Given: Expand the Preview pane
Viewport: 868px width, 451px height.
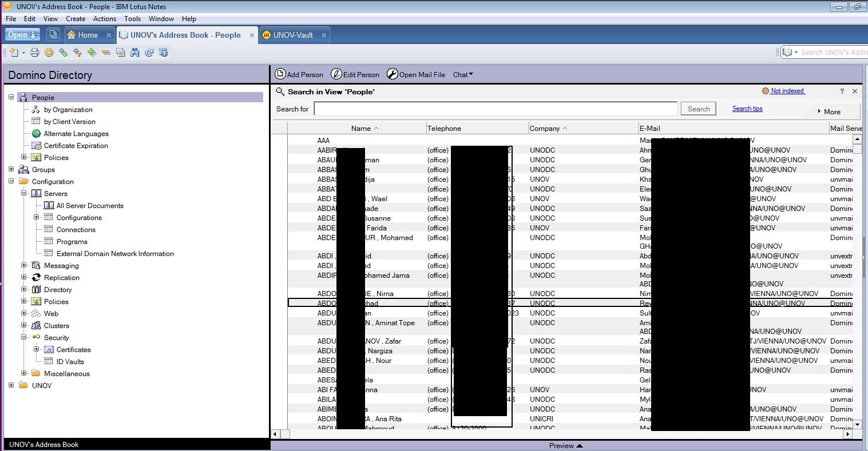Looking at the screenshot, I should tap(566, 445).
